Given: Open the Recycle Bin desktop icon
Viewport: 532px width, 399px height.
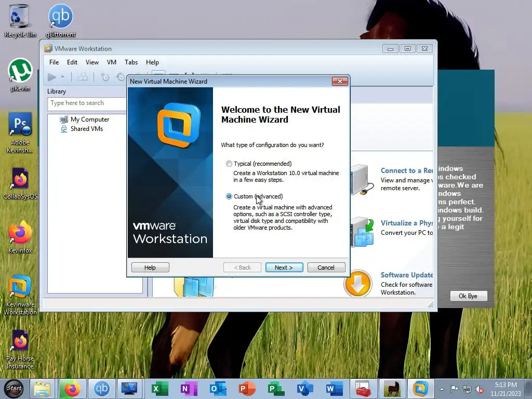Looking at the screenshot, I should (20, 21).
